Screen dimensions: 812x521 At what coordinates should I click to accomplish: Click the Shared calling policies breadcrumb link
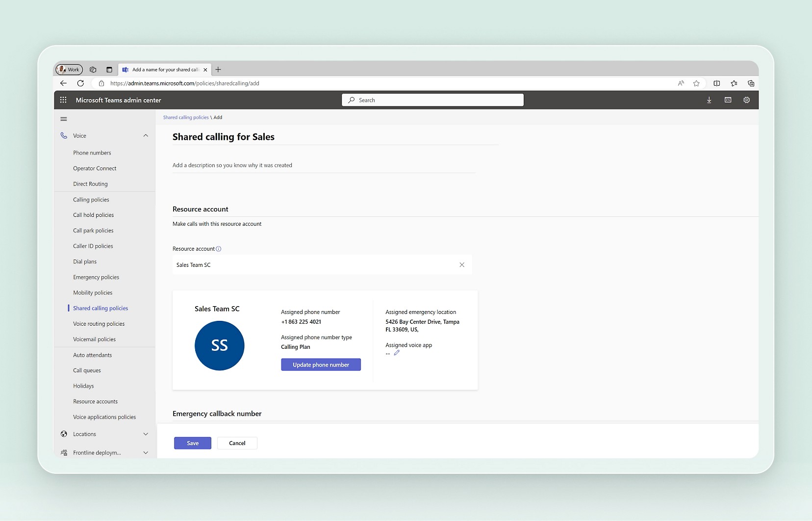tap(186, 118)
